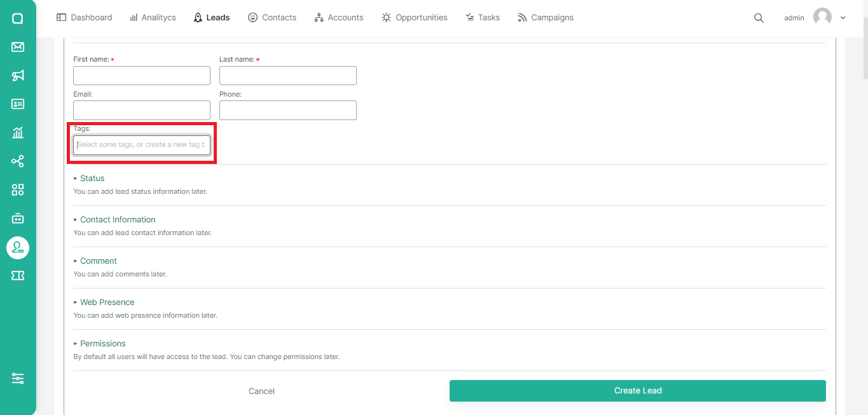Screen dimensions: 868x415
Task: Click the megaphone icon in sidebar
Action: pos(18,76)
